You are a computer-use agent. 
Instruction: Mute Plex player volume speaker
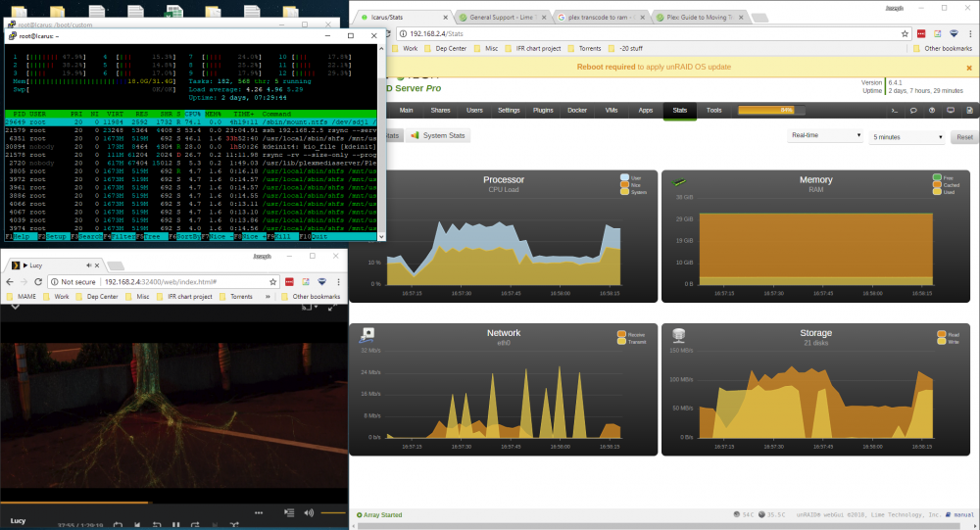click(309, 512)
